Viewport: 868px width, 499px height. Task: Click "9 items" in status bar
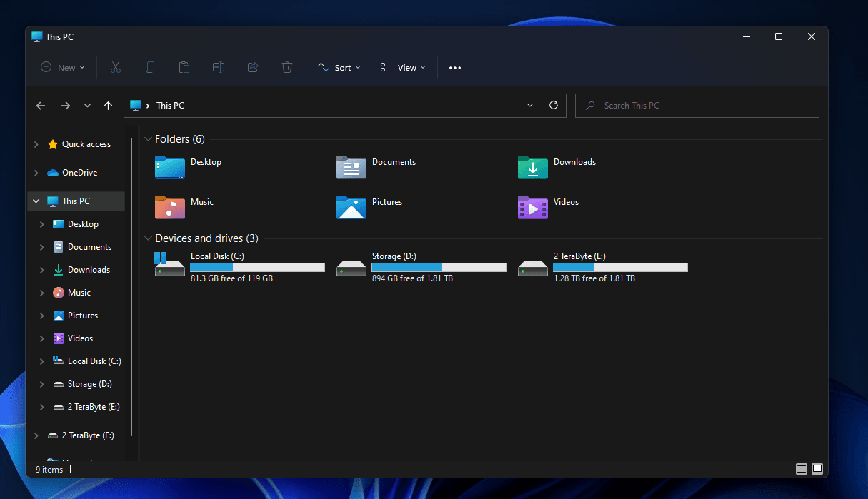[x=49, y=470]
